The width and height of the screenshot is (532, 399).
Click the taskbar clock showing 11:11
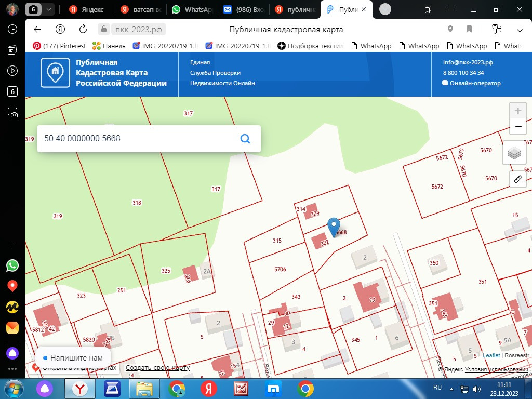click(x=504, y=389)
